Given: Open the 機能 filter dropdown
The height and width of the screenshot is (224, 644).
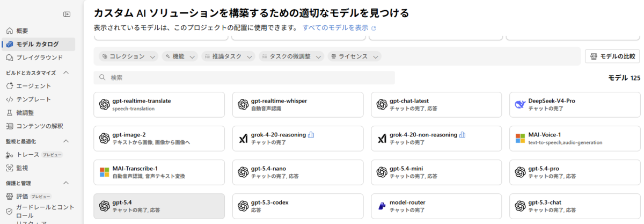Looking at the screenshot, I should click(180, 56).
